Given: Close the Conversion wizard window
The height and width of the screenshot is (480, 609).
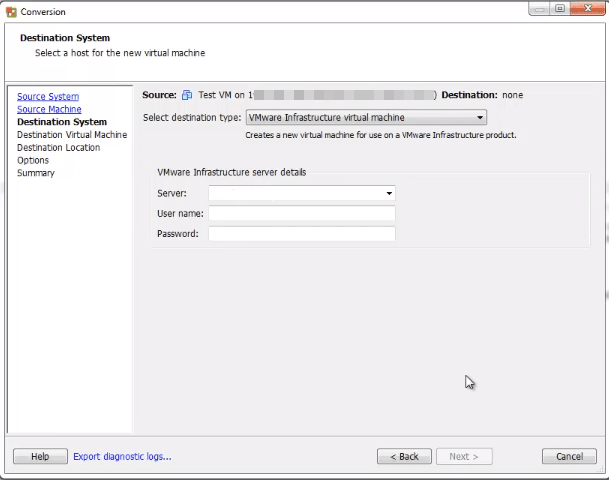Looking at the screenshot, I should [x=584, y=9].
